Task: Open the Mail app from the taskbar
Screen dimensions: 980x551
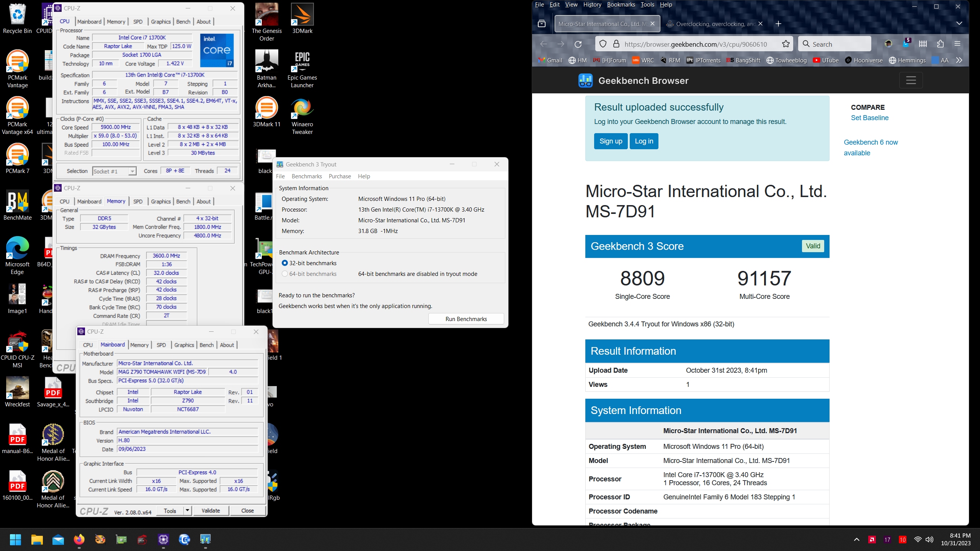Action: coord(58,540)
